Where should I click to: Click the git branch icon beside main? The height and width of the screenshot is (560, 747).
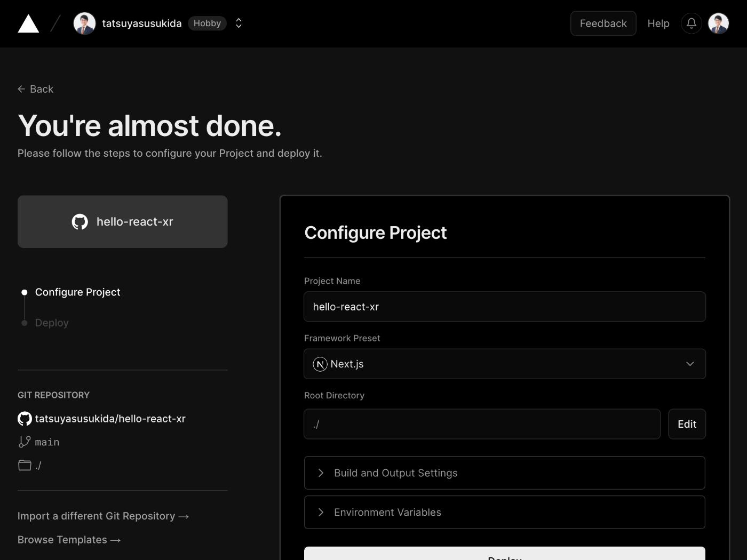tap(25, 442)
